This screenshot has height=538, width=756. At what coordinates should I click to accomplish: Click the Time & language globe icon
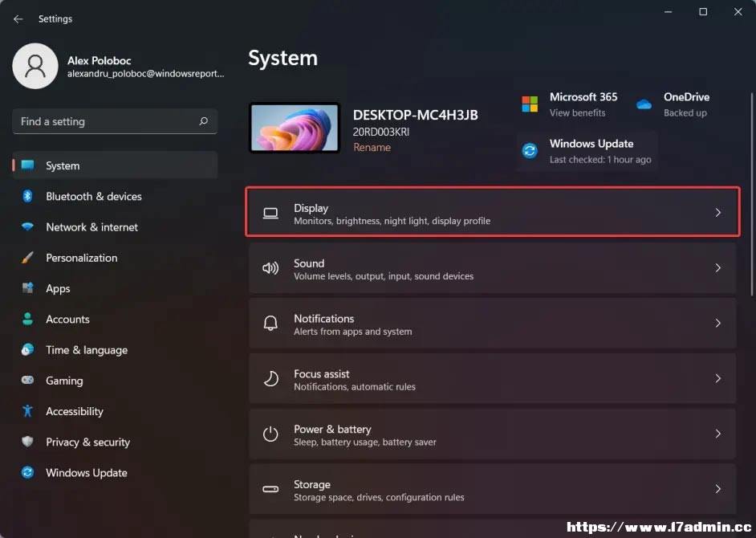pos(27,350)
